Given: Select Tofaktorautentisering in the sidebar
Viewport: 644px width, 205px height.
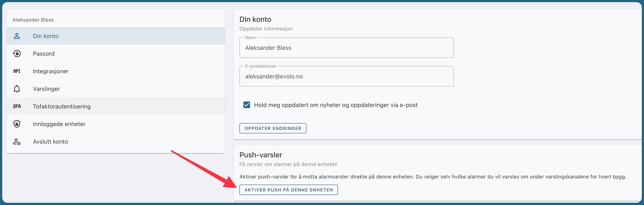Looking at the screenshot, I should pos(116,106).
